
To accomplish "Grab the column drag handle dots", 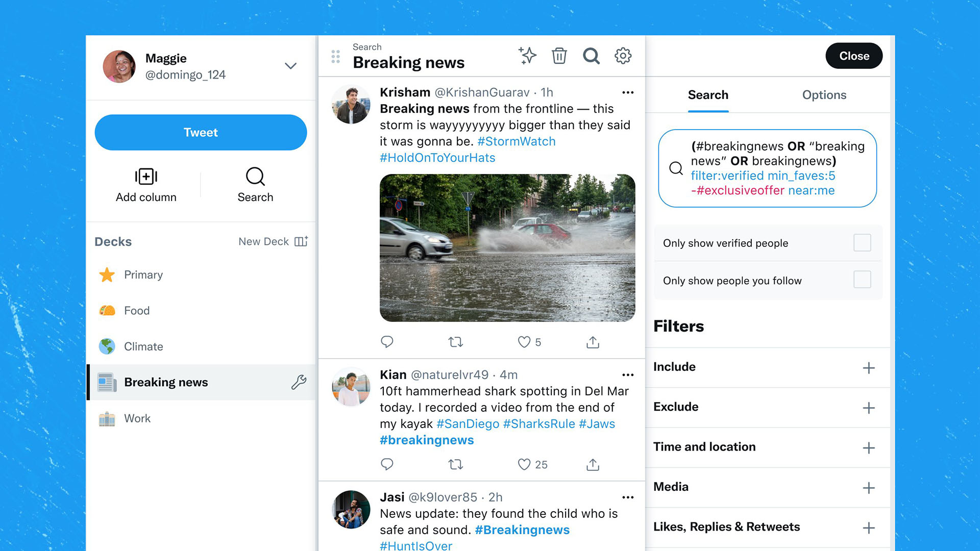I will coord(335,57).
